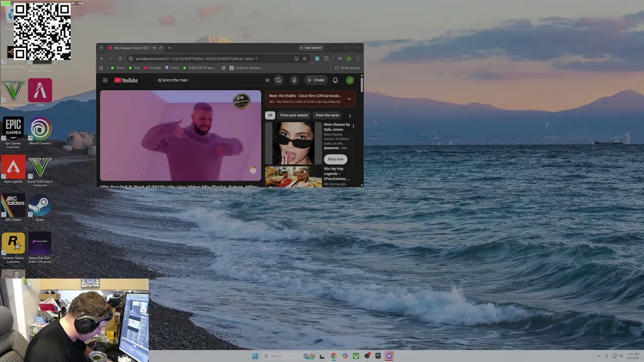Open the Chrome three-dot menu
The image size is (644, 362).
click(x=358, y=58)
